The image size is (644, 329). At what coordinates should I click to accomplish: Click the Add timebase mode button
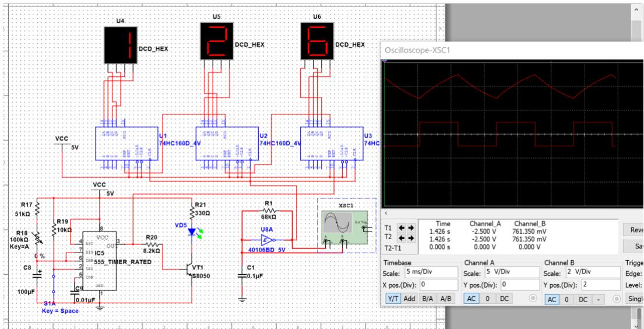coord(410,299)
